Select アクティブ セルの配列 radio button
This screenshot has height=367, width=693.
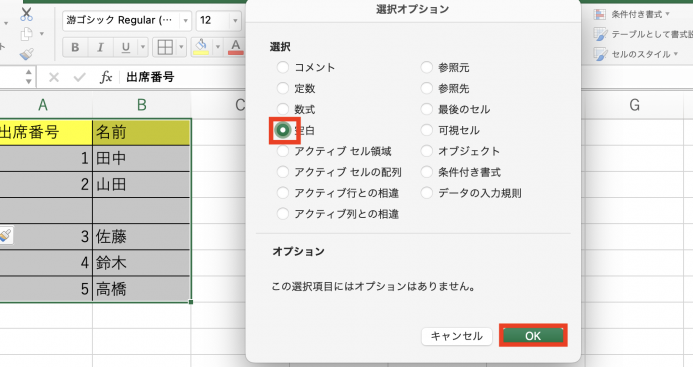pos(283,172)
